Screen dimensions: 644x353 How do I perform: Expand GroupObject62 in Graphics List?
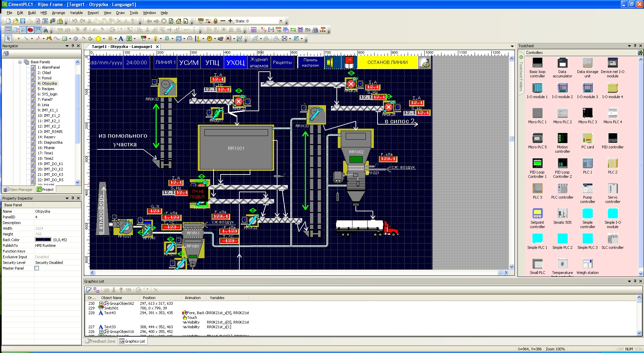(x=101, y=303)
